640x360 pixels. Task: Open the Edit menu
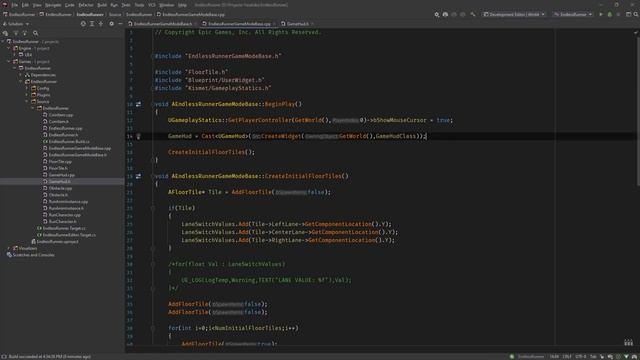point(25,5)
